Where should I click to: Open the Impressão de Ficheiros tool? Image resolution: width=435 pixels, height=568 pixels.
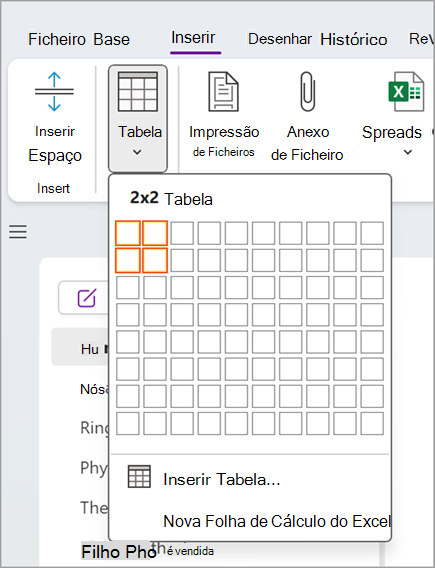coord(224,116)
